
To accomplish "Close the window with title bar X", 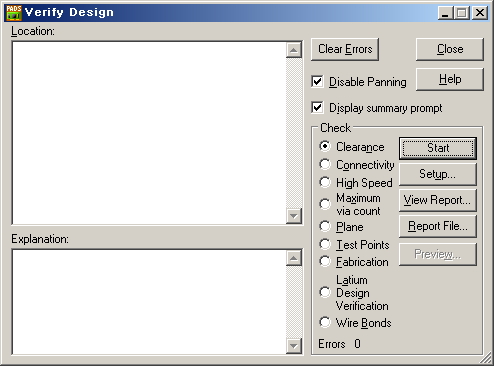I will 480,13.
